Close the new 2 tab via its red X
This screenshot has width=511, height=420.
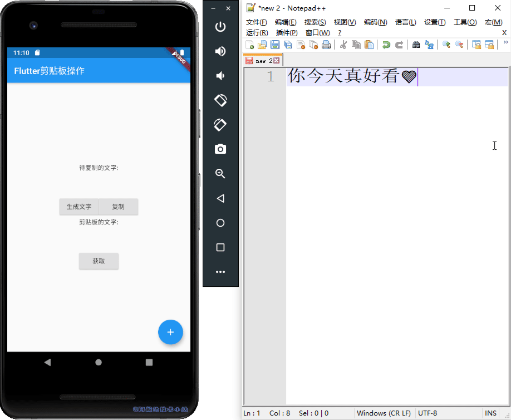click(x=277, y=61)
